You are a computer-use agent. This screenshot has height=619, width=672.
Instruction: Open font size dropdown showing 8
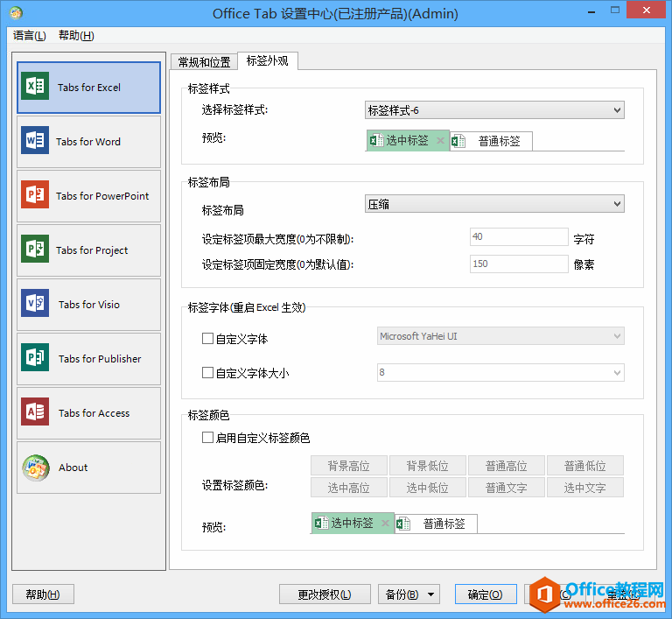pos(500,372)
